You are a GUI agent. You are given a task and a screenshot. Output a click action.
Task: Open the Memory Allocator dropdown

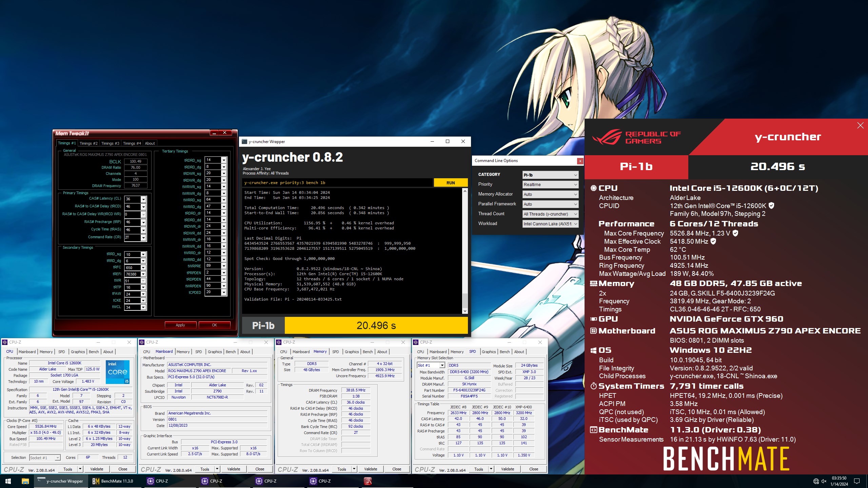point(550,195)
